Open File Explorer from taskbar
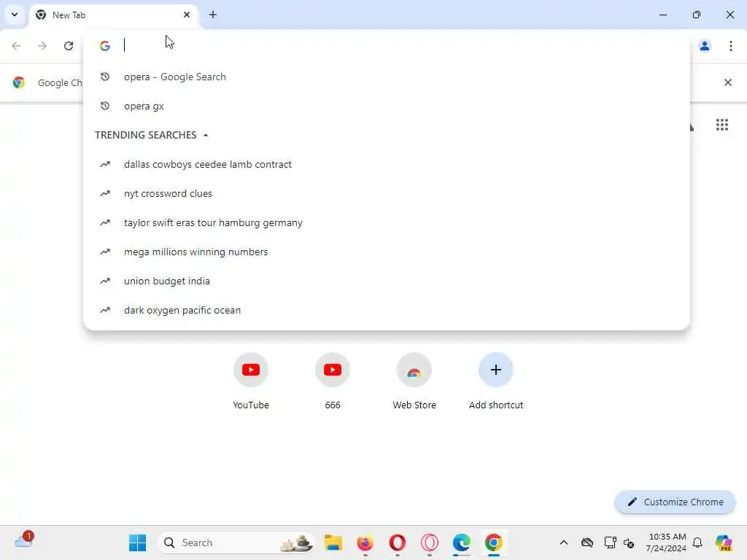The height and width of the screenshot is (560, 747). 333,542
